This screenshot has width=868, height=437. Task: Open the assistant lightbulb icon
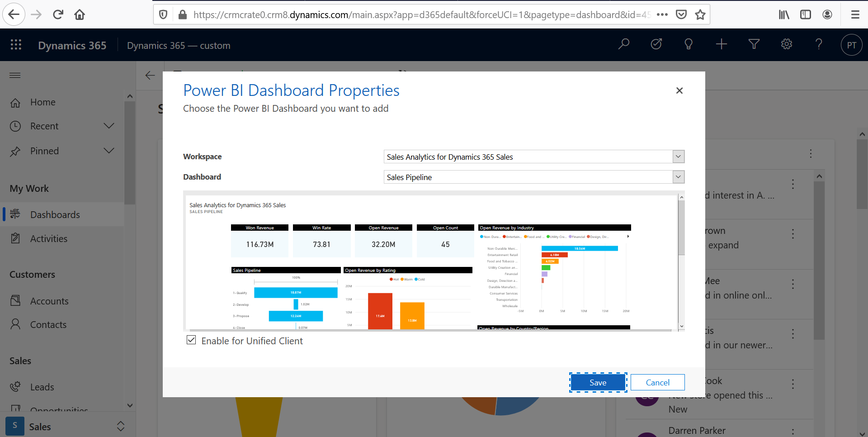[x=689, y=44]
